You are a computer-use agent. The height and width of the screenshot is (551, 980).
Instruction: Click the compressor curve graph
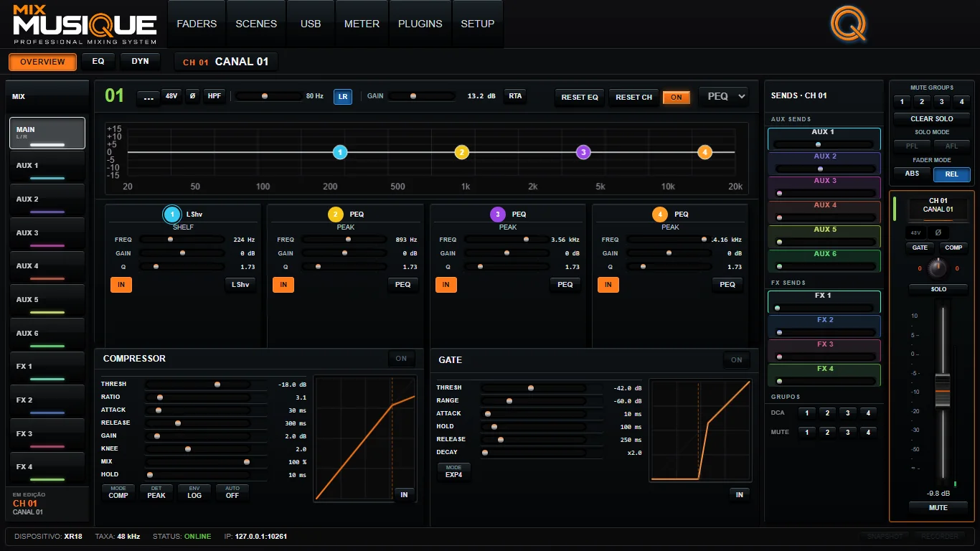point(365,438)
